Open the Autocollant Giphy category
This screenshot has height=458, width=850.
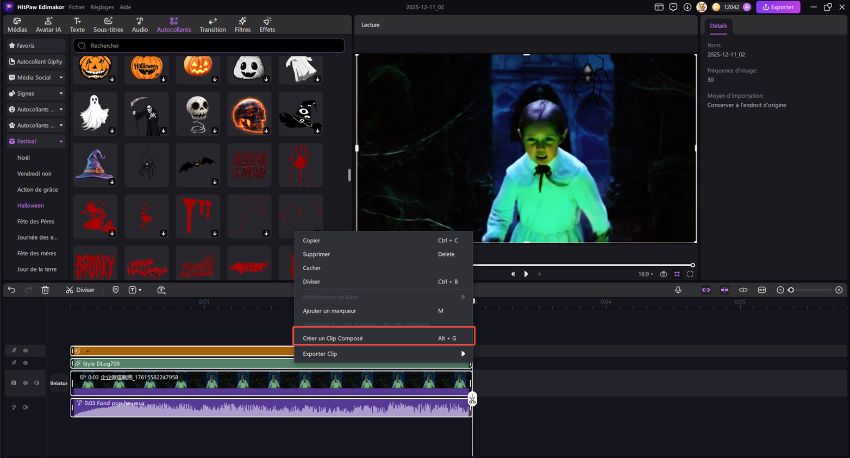pyautogui.click(x=36, y=62)
